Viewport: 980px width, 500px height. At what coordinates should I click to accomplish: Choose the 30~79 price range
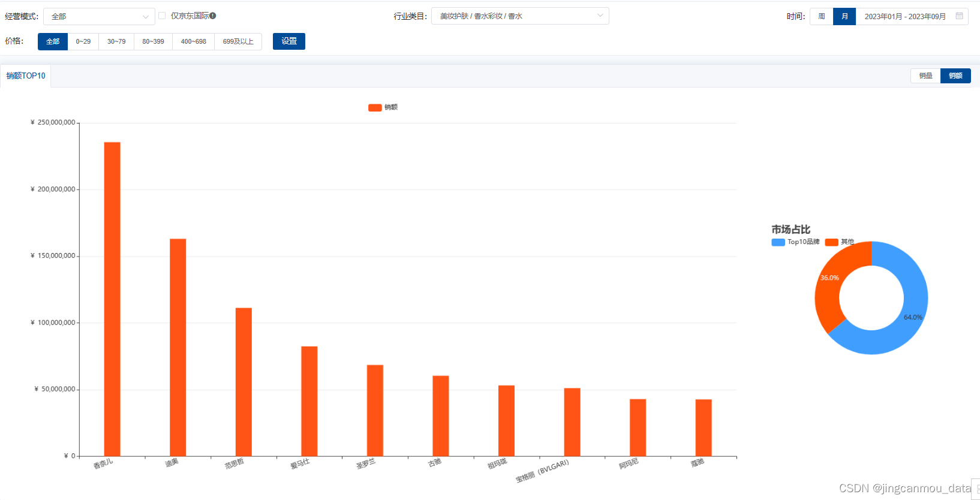(x=116, y=41)
